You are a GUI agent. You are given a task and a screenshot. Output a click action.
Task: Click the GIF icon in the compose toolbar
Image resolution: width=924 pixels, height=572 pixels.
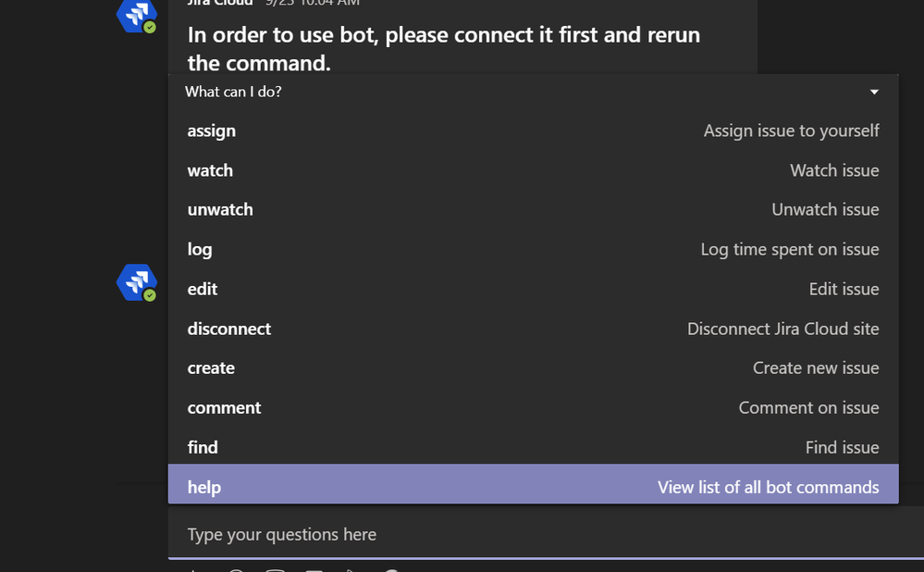pyautogui.click(x=314, y=568)
